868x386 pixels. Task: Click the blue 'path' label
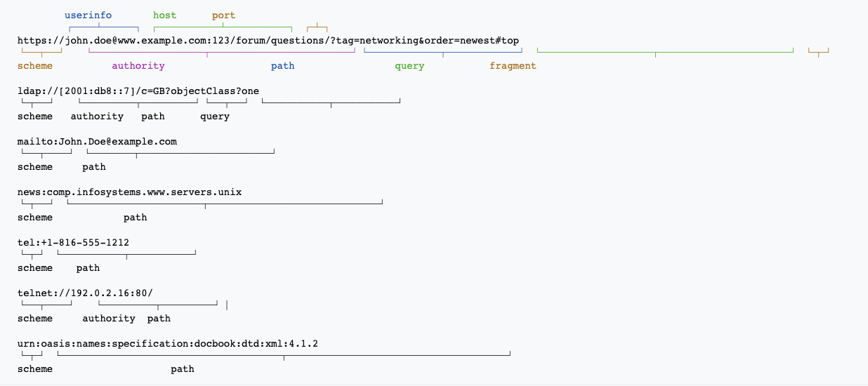coord(282,66)
